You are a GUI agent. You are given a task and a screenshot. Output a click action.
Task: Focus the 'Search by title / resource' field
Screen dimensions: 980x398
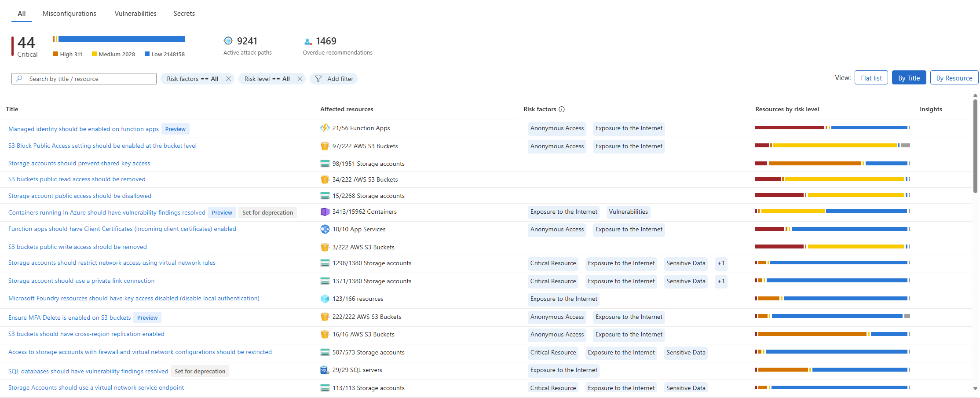click(x=84, y=79)
